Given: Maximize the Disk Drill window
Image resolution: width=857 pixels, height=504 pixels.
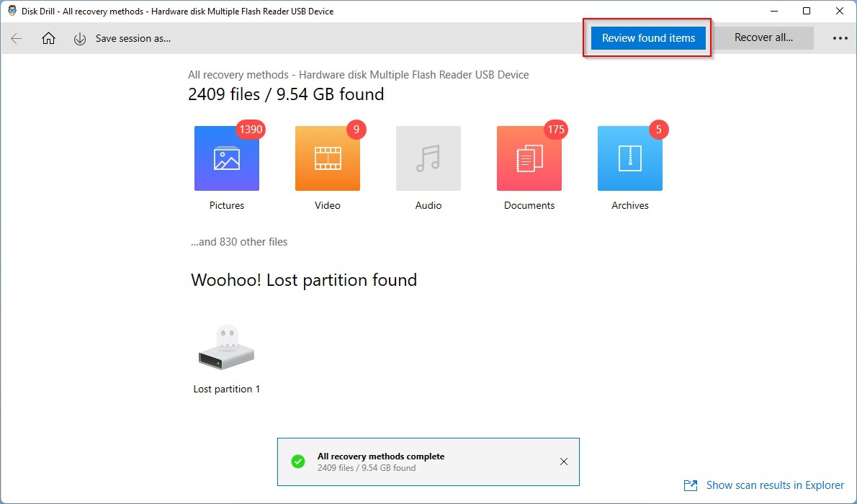Looking at the screenshot, I should point(806,11).
